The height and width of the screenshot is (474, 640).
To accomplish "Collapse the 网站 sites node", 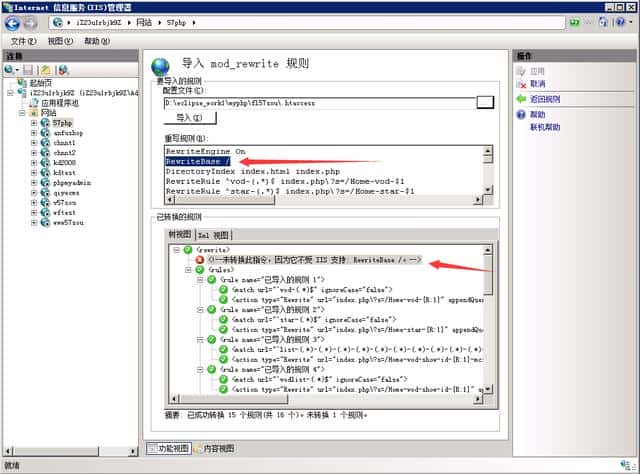I will pyautogui.click(x=22, y=113).
